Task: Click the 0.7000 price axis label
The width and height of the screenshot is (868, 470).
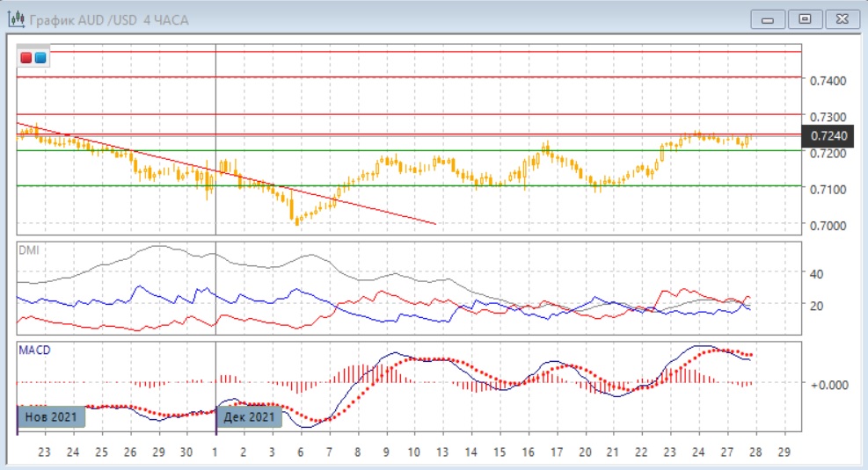Action: (827, 226)
